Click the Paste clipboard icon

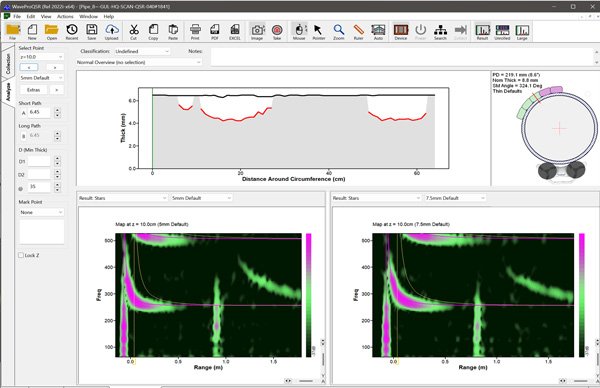[173, 31]
